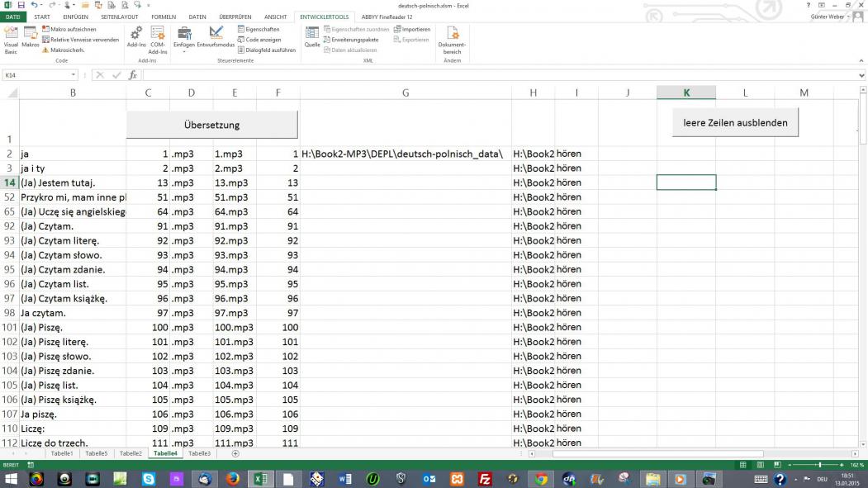Click the Übersetzung button
The width and height of the screenshot is (868, 488).
(212, 125)
